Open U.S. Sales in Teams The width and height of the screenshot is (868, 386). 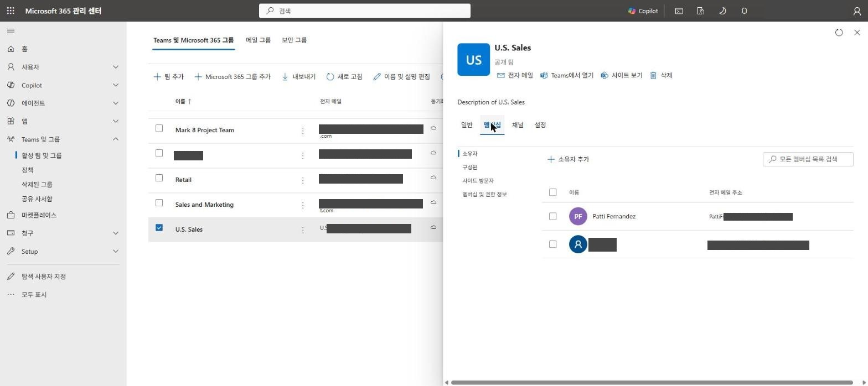tap(567, 75)
